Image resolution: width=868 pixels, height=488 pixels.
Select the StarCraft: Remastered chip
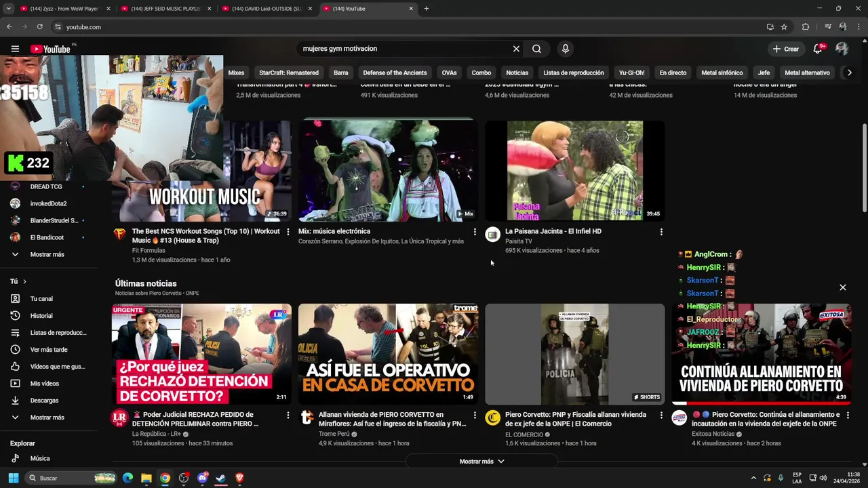point(289,73)
